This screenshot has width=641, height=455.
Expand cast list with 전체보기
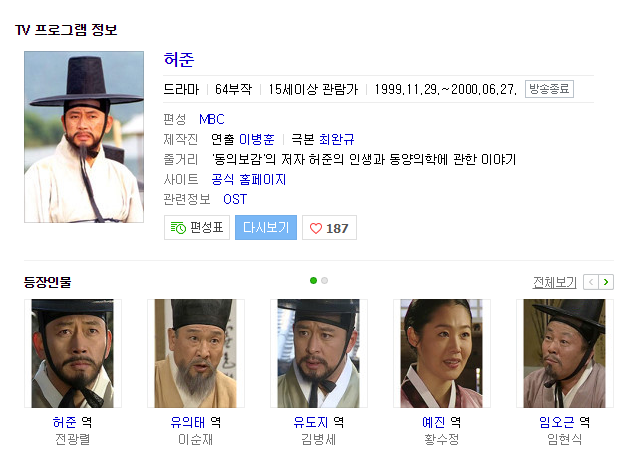tap(554, 282)
